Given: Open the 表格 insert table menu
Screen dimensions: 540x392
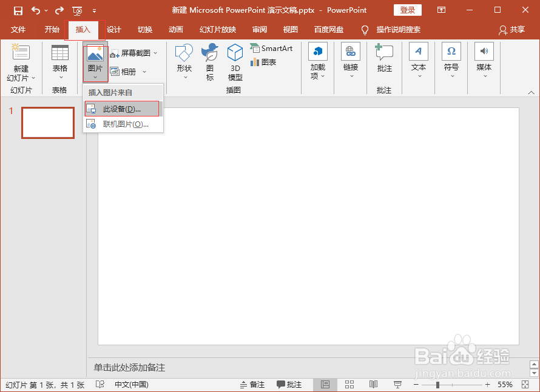Looking at the screenshot, I should pos(60,63).
